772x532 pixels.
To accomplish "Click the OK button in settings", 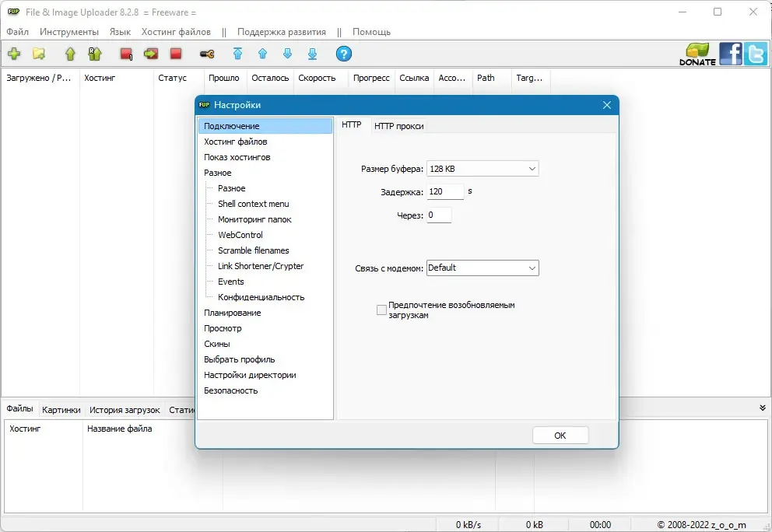I will 560,436.
